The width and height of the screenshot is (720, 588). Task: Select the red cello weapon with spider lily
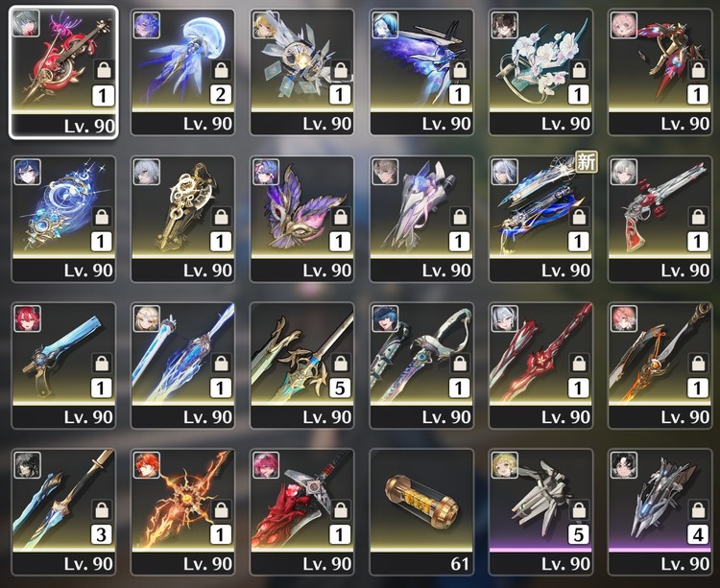pos(63,72)
